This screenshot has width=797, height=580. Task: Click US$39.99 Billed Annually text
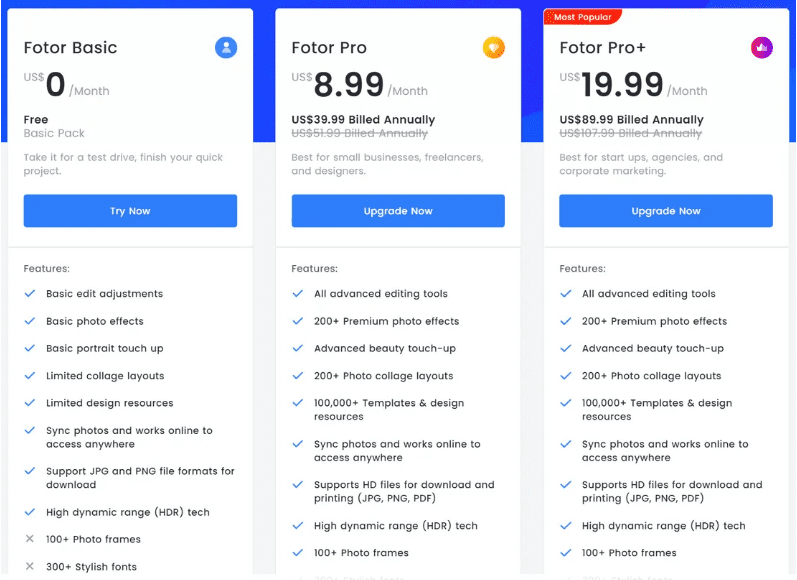coord(363,119)
